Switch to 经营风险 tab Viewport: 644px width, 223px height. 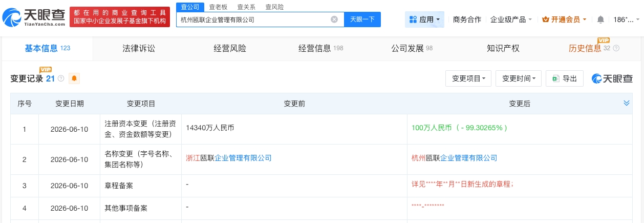[230, 48]
